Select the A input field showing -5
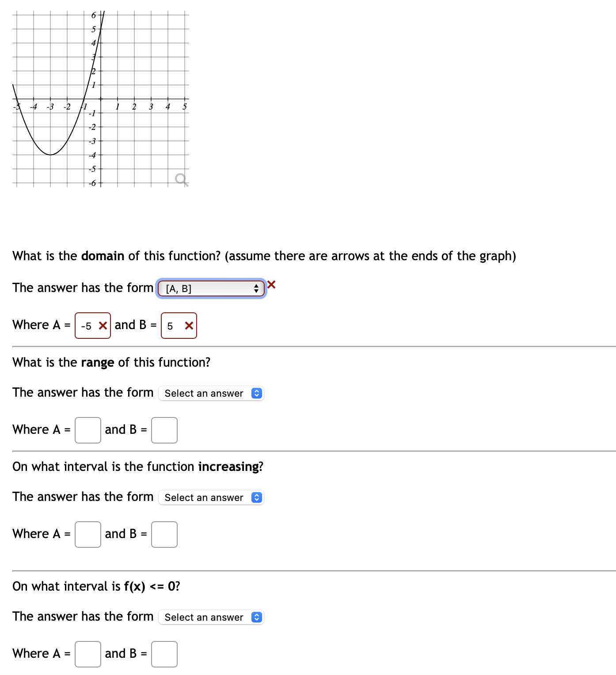 tap(87, 326)
